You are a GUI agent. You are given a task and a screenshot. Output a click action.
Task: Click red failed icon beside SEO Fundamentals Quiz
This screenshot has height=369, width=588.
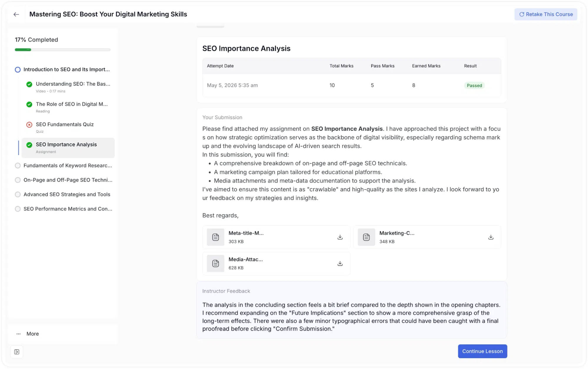(x=29, y=125)
